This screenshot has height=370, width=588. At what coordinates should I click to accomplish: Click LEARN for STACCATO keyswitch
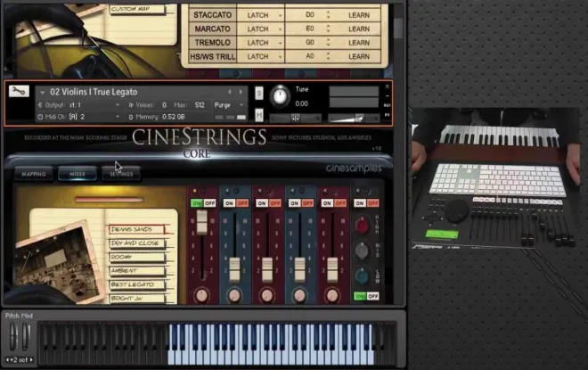tap(359, 15)
